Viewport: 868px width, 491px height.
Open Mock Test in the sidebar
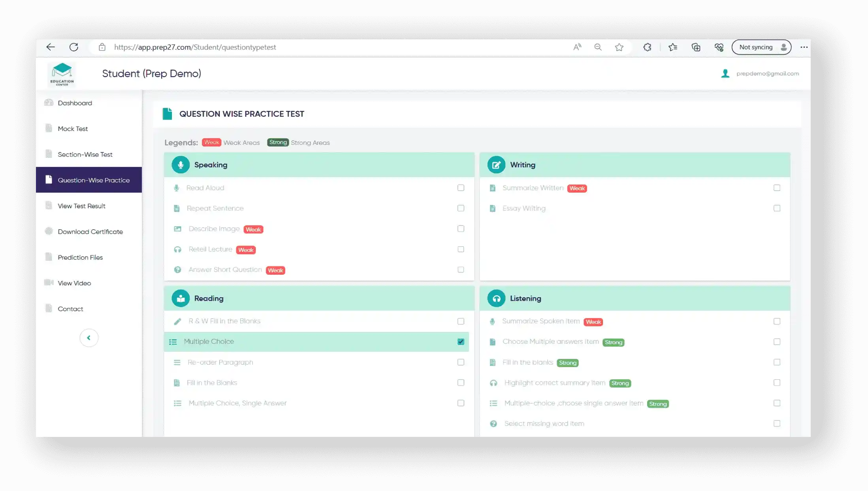[73, 129]
